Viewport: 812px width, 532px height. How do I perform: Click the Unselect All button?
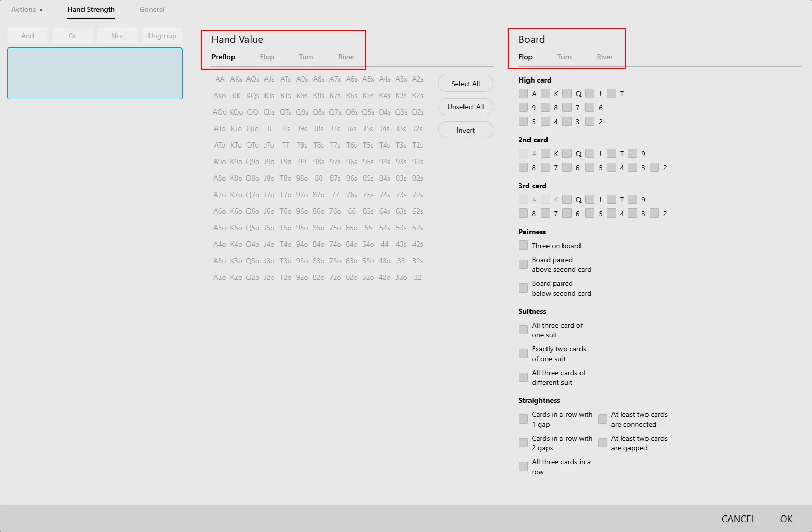click(x=466, y=107)
